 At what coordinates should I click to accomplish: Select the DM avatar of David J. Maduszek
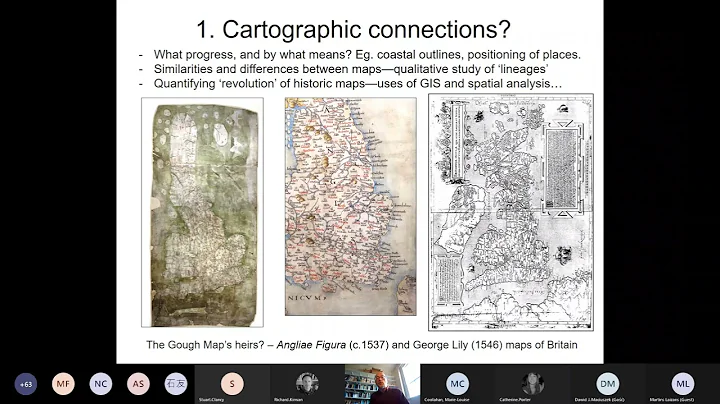pos(608,384)
